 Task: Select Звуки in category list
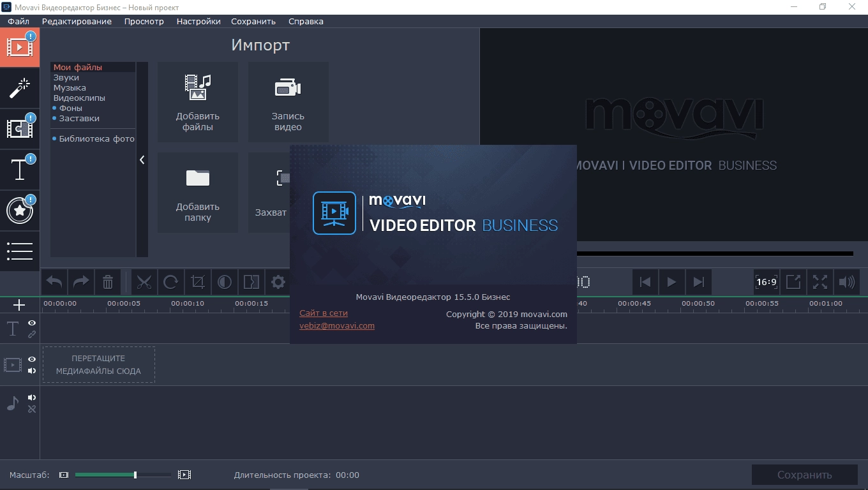coord(66,77)
